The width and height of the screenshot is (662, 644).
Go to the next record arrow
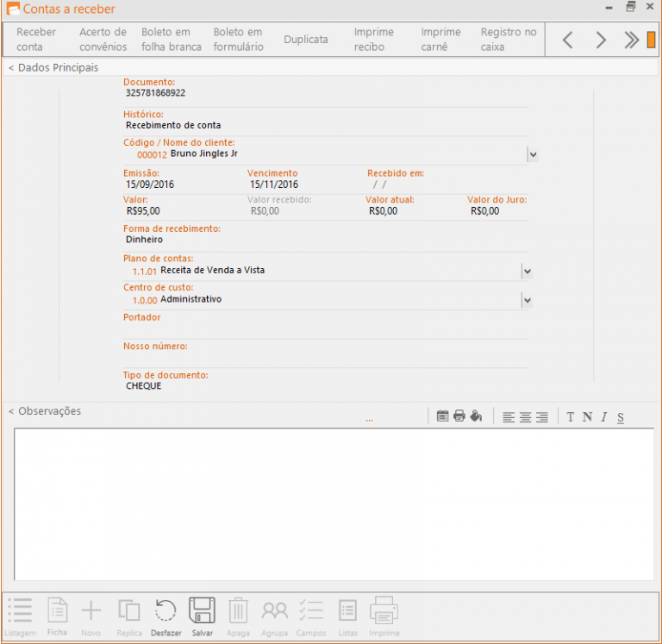click(x=600, y=40)
